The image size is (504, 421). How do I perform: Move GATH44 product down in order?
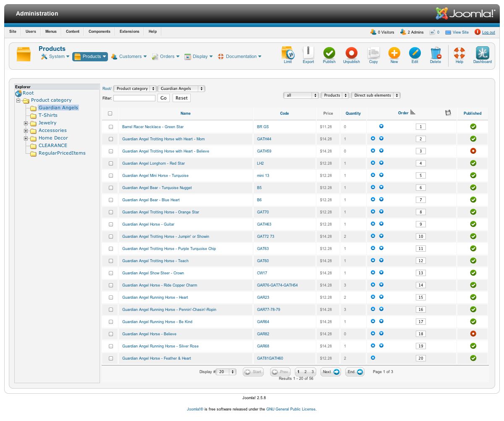coord(381,139)
